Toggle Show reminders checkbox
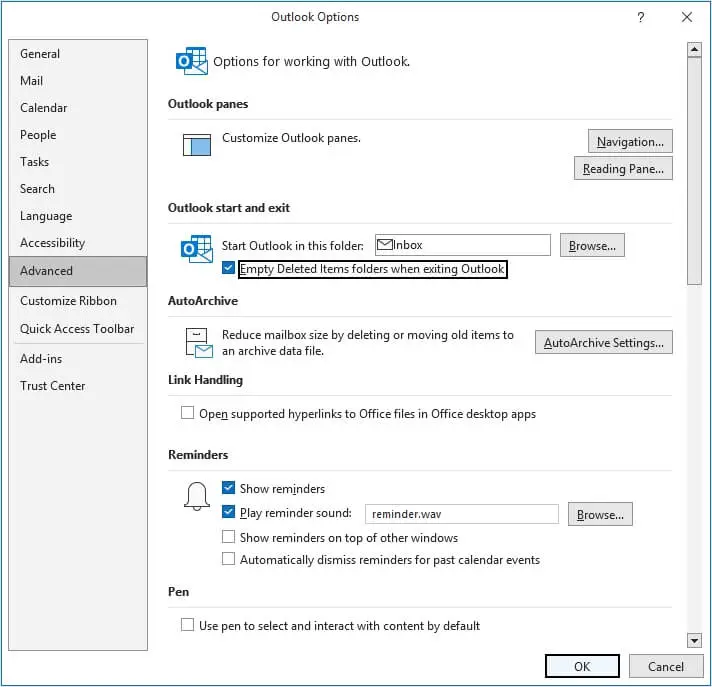712x687 pixels. 228,488
